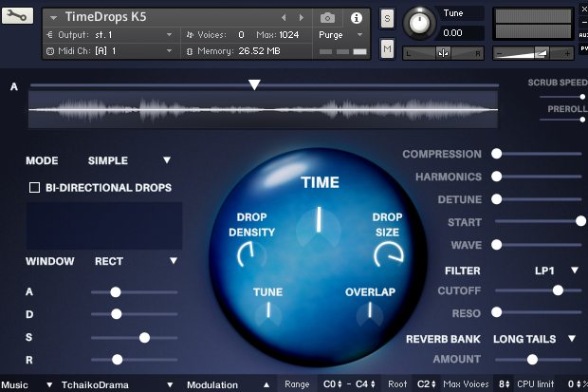Open the wrench edit-instrument icon
Viewport: 588px width, 392px height.
point(17,16)
